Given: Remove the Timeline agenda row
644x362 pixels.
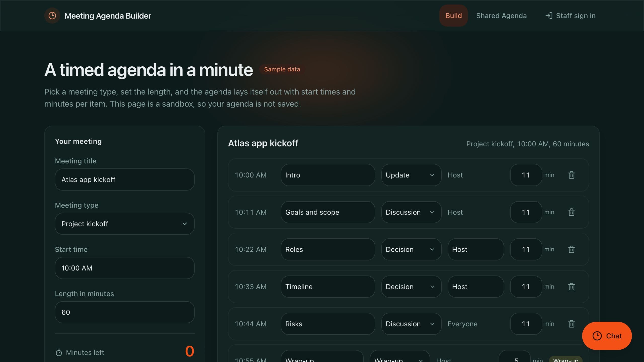Looking at the screenshot, I should pos(571,287).
